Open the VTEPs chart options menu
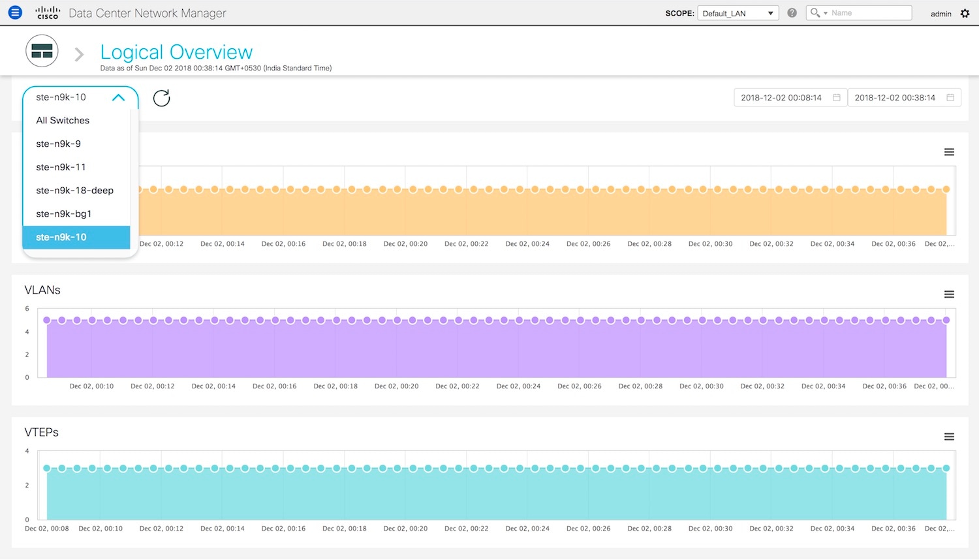Viewport: 979px width, 560px height. pos(949,437)
